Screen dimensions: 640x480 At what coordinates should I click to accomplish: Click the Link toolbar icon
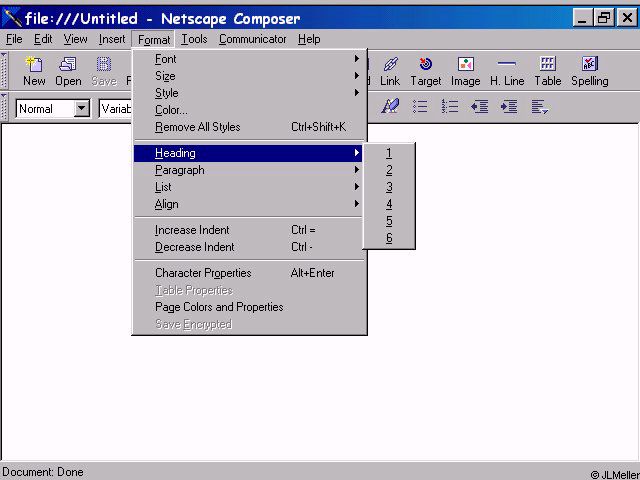pos(390,71)
